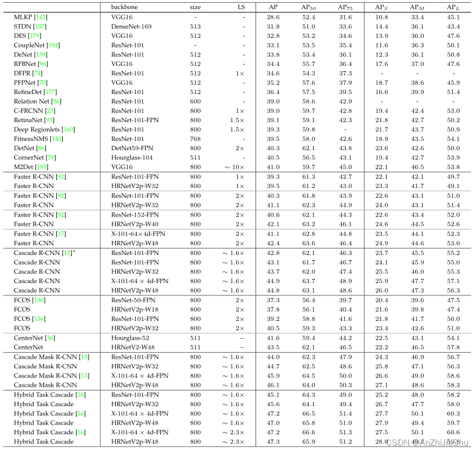Viewport: 476px width, 451px height.
Task: Click 'X-101-64×4d-FPN' in Faster R-CNN row
Action: coord(138,234)
